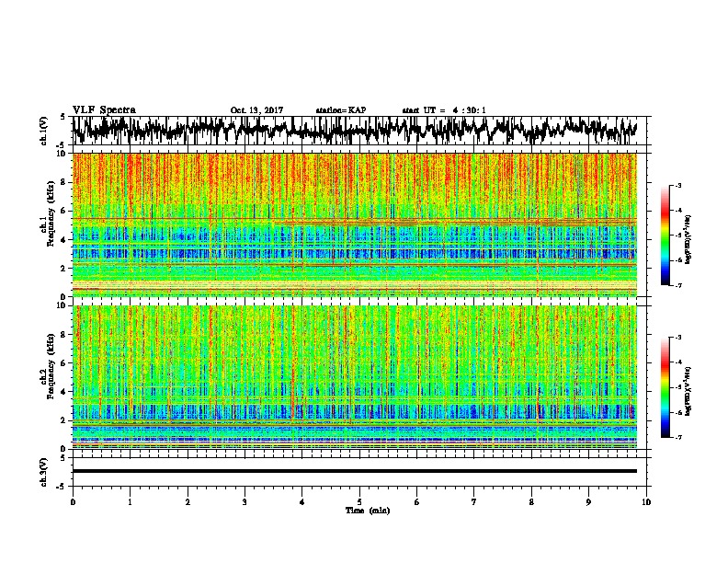This screenshot has width=728, height=563.
Task: Click time axis tick label "8"
Action: (531, 501)
